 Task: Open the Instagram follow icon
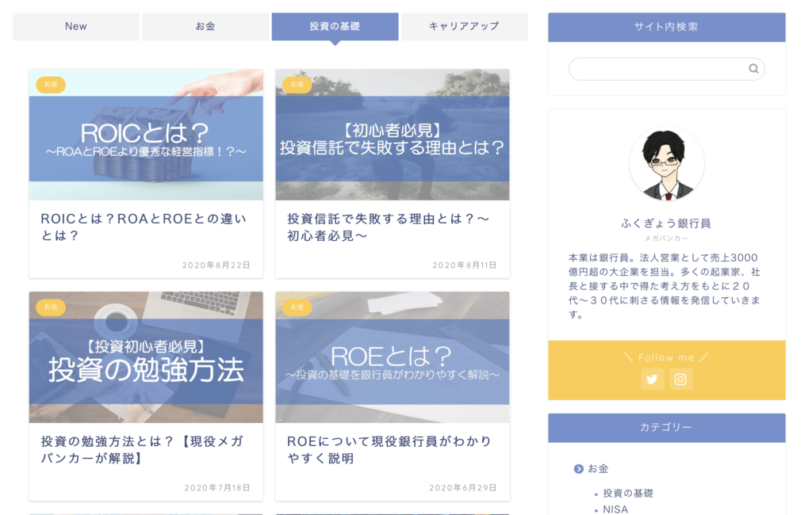click(x=680, y=379)
